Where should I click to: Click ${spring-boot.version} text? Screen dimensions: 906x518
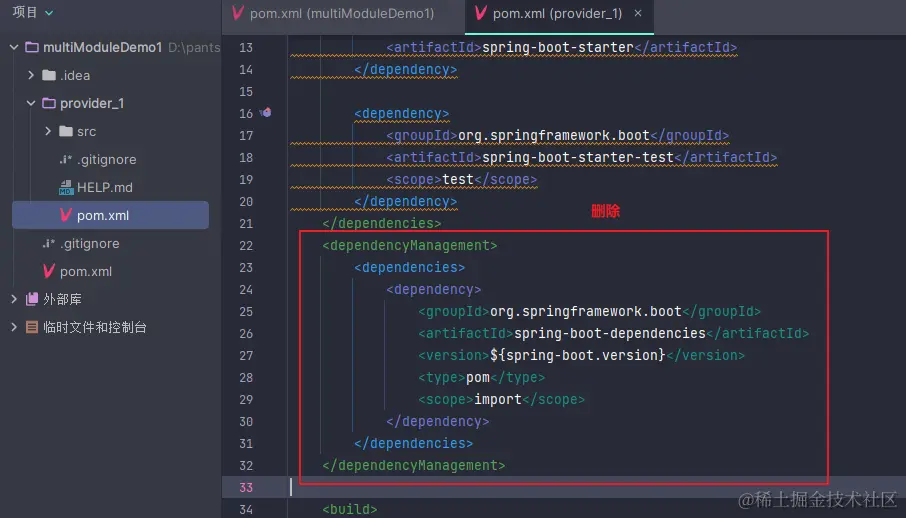(x=578, y=355)
